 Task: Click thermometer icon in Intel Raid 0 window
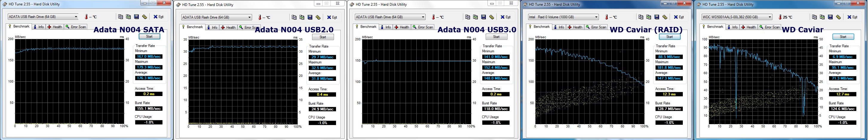point(607,17)
